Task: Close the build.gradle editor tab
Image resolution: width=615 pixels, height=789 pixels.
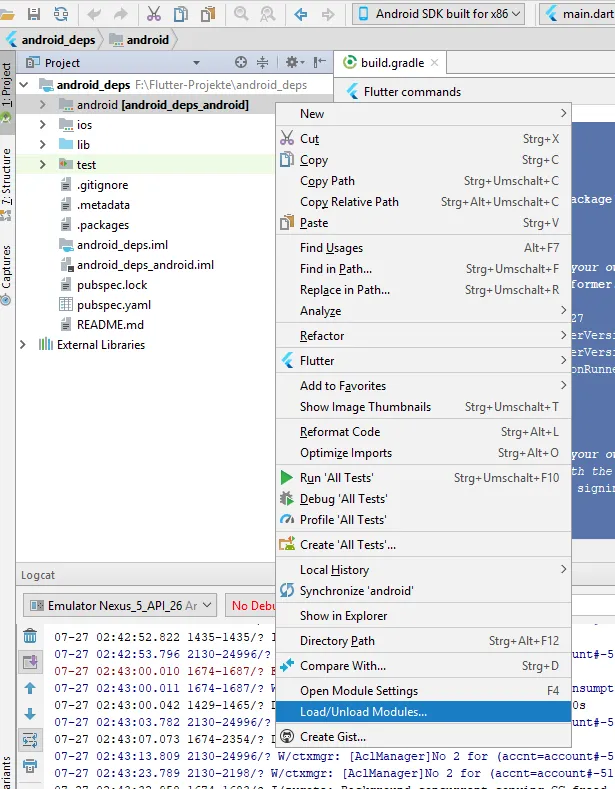Action: coord(435,62)
